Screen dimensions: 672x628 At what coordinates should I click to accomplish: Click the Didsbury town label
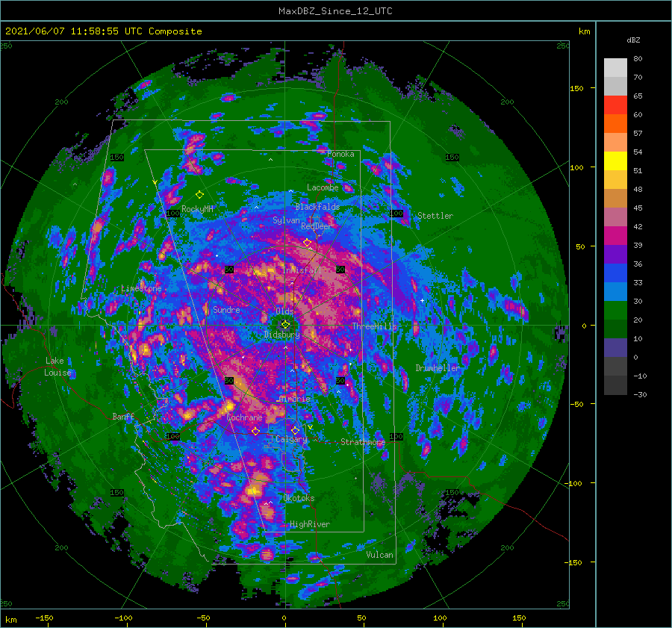pos(281,335)
